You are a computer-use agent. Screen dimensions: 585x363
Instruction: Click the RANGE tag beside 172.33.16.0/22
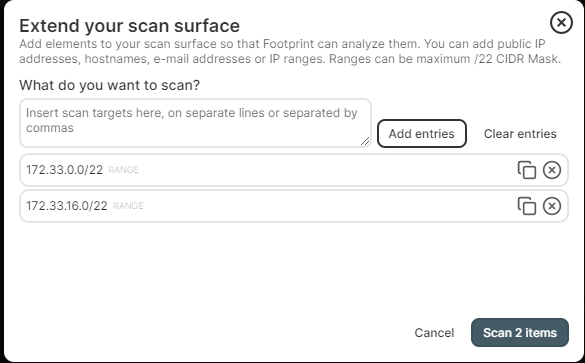128,206
